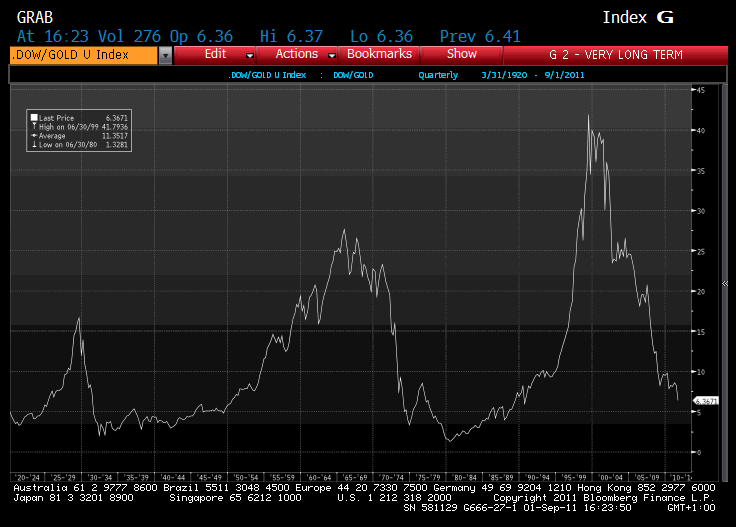Expand the Actions dropdown arrow
The width and height of the screenshot is (736, 527).
point(331,56)
